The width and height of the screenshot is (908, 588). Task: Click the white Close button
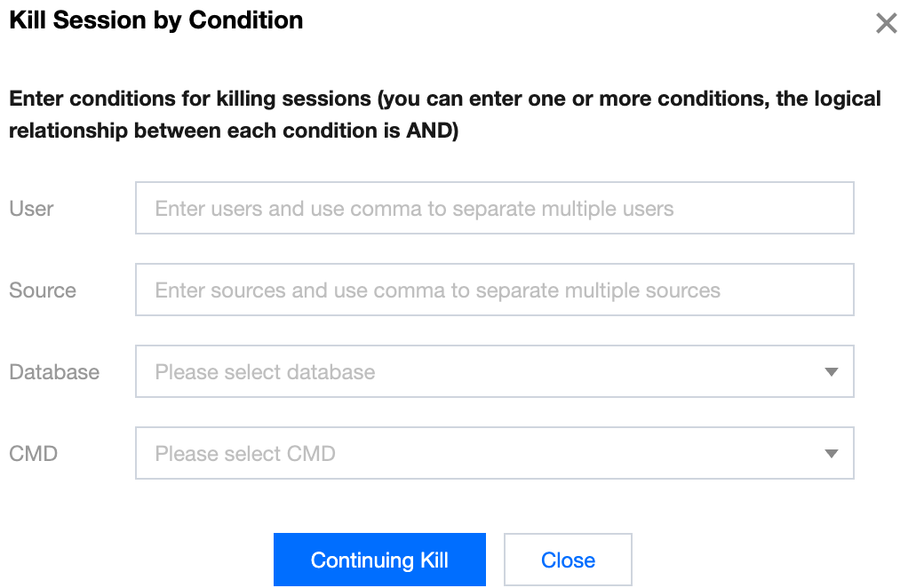[x=568, y=560]
